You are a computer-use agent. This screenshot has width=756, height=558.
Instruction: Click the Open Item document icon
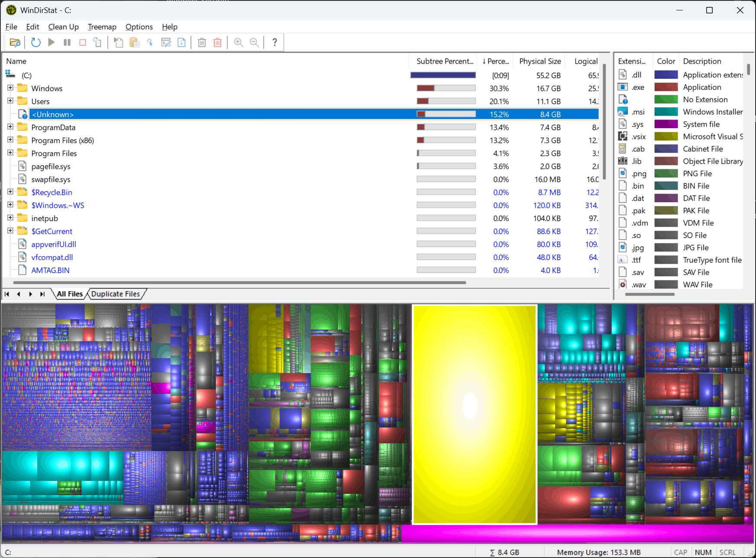click(119, 42)
